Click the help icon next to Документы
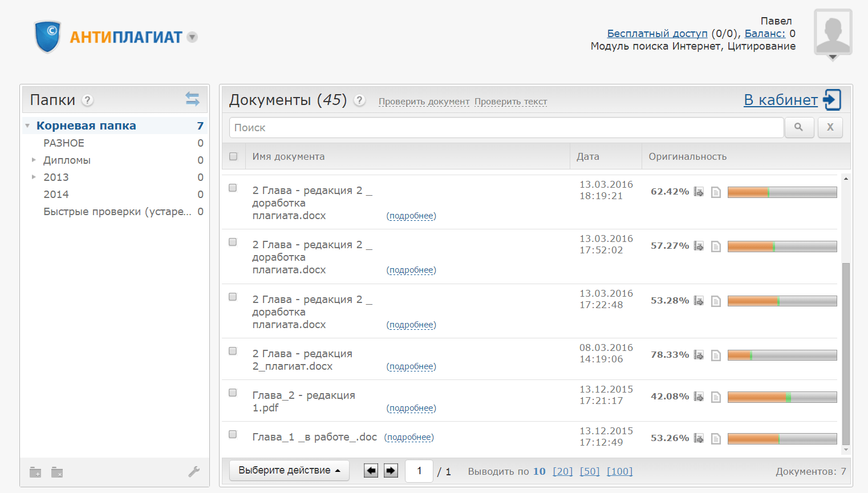The height and width of the screenshot is (493, 868). (x=359, y=100)
